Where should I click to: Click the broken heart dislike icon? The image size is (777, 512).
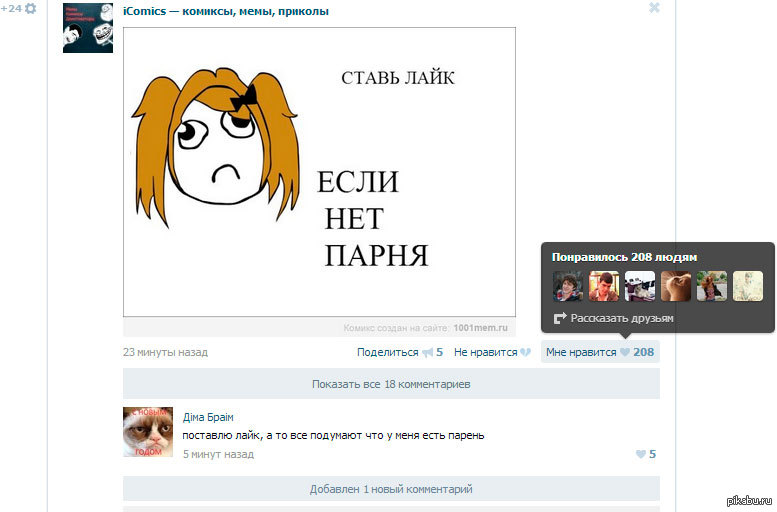(525, 352)
